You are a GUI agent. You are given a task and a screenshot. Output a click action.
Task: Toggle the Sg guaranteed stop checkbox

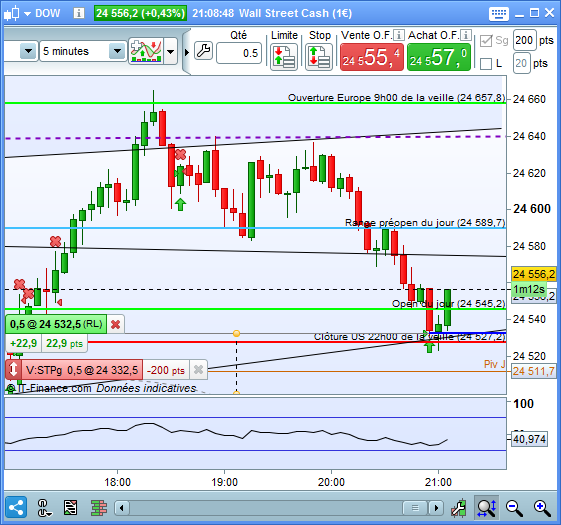click(x=486, y=41)
